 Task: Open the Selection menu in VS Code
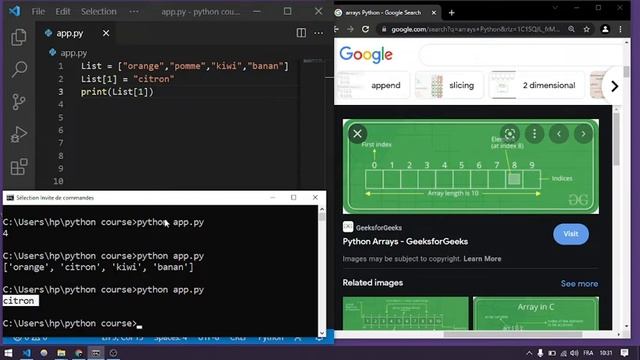tap(98, 11)
